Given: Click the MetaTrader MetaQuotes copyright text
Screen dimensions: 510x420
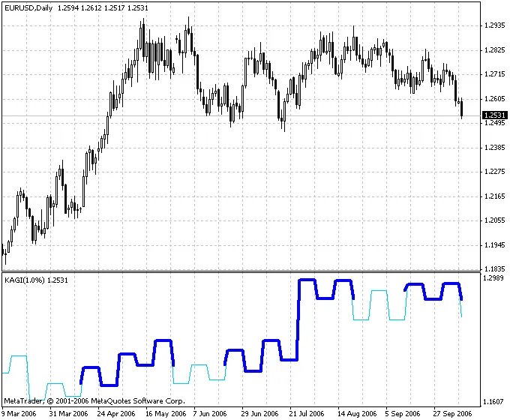Looking at the screenshot, I should tap(94, 400).
